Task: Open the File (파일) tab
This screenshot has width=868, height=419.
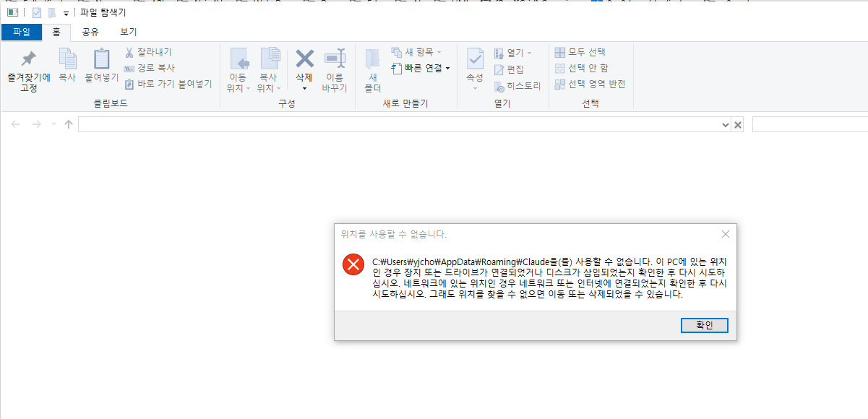Action: coord(22,32)
